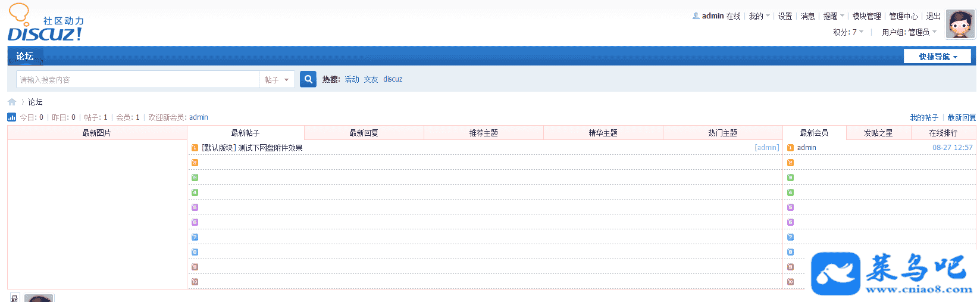The image size is (980, 302).
Task: Switch to the 最新会员 tab
Action: point(815,133)
